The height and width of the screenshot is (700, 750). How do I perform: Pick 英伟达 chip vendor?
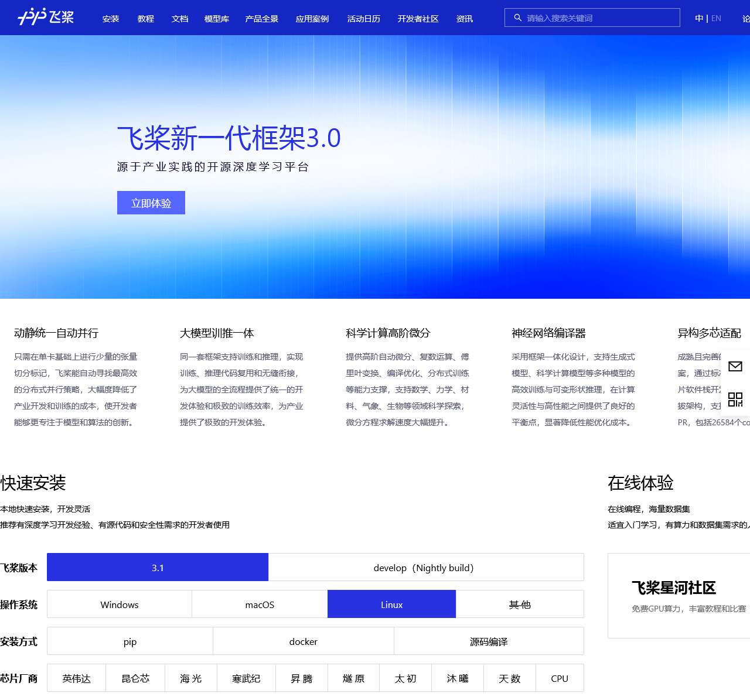tap(77, 678)
